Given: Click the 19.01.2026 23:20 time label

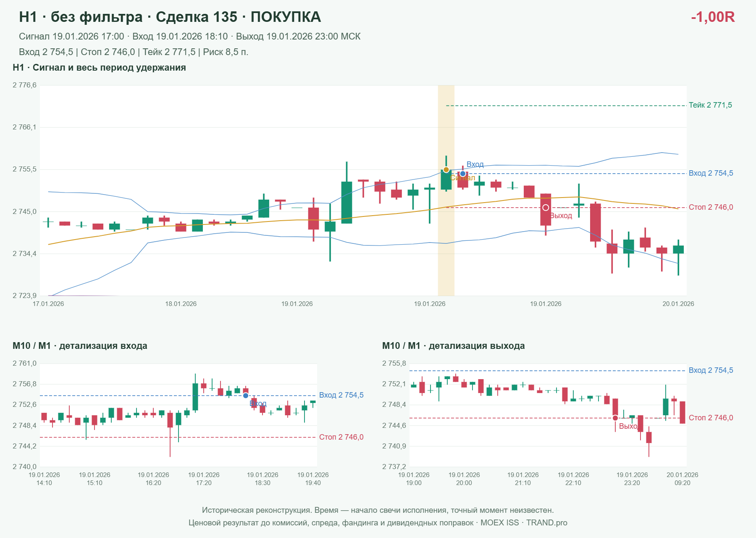Looking at the screenshot, I should [x=632, y=479].
